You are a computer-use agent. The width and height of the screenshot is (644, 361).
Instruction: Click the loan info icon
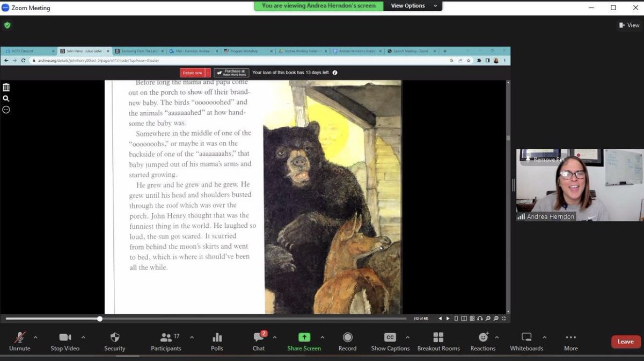pos(335,73)
